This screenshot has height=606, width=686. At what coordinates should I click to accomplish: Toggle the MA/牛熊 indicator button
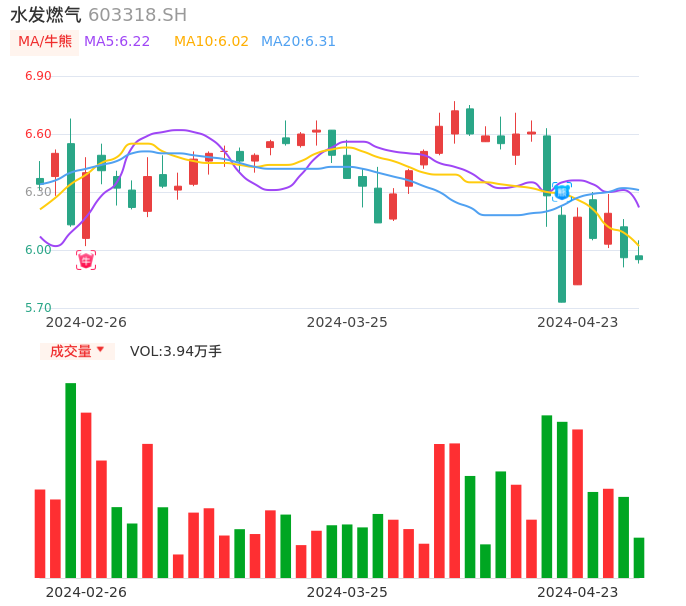coord(45,42)
